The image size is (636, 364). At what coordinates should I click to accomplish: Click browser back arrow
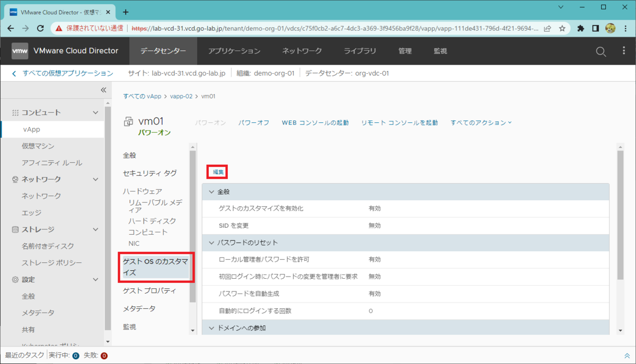11,28
